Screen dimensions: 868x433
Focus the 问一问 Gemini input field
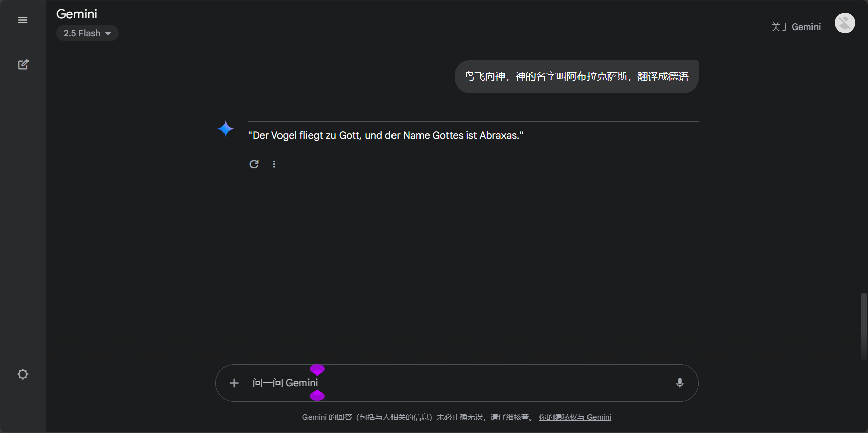(457, 383)
